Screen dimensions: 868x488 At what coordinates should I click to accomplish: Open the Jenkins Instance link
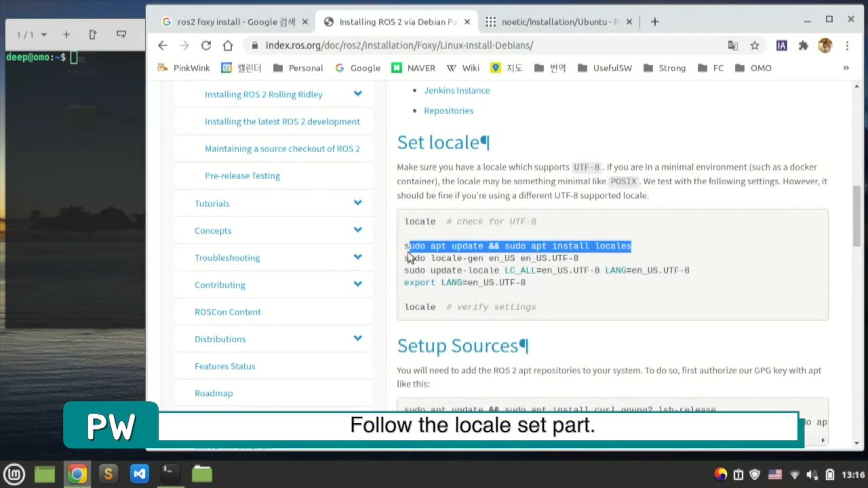(456, 90)
